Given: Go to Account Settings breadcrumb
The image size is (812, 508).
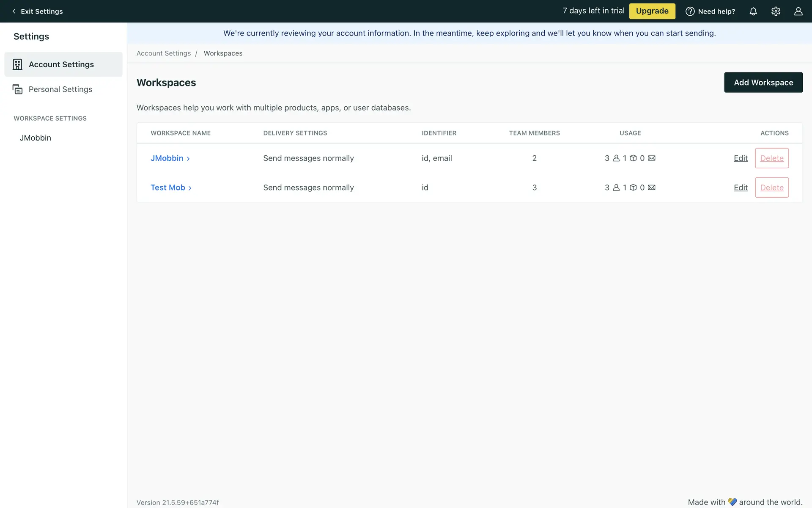Looking at the screenshot, I should [164, 53].
